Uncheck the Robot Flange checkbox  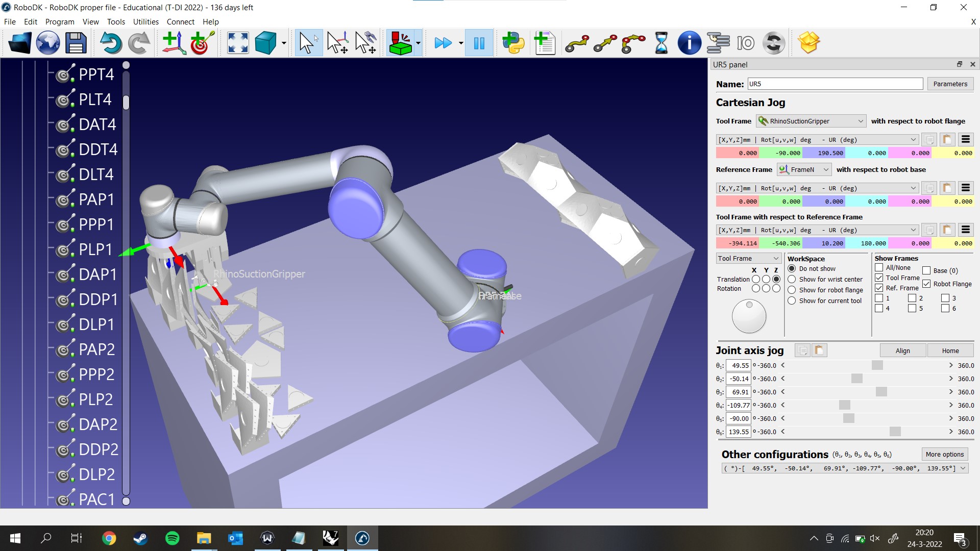click(926, 284)
